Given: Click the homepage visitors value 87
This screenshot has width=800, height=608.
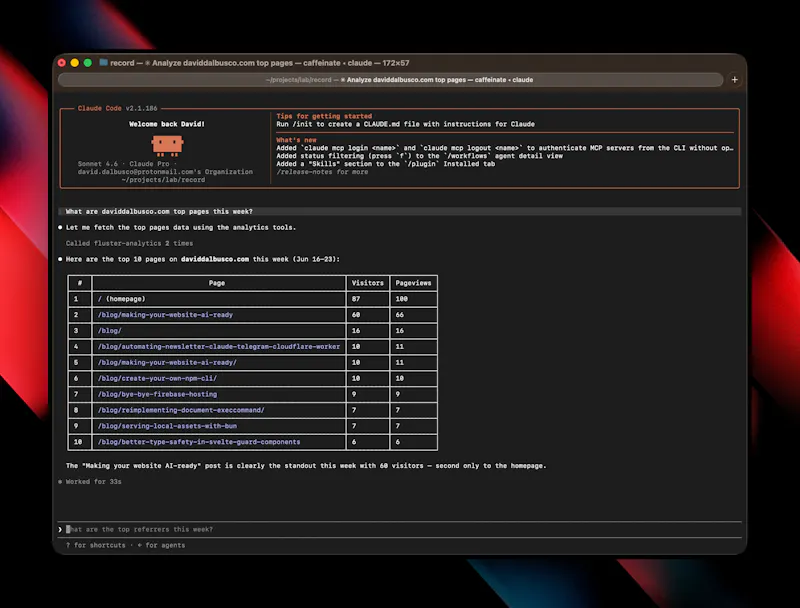Looking at the screenshot, I should (356, 299).
